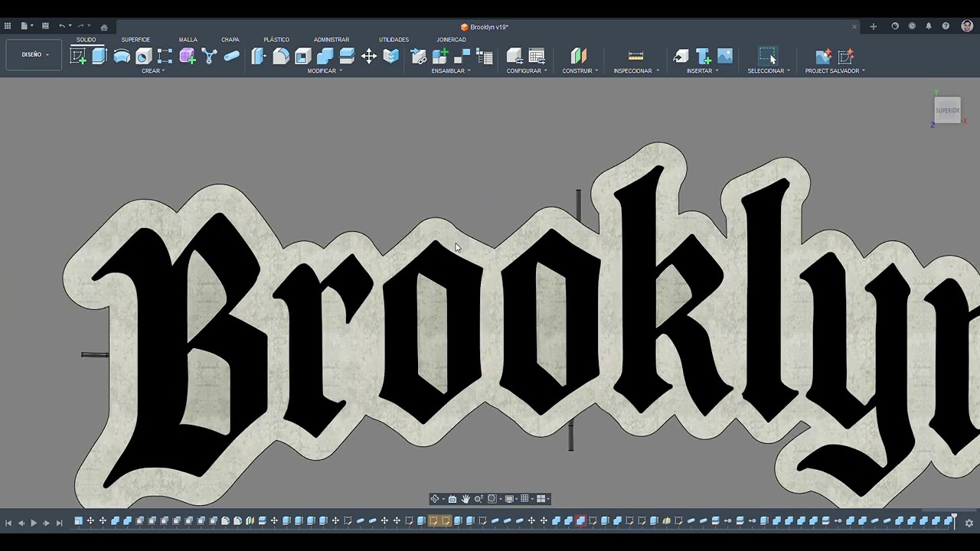Image resolution: width=980 pixels, height=551 pixels.
Task: Click the Insert Component icon in Ensamblar
Action: 418,56
